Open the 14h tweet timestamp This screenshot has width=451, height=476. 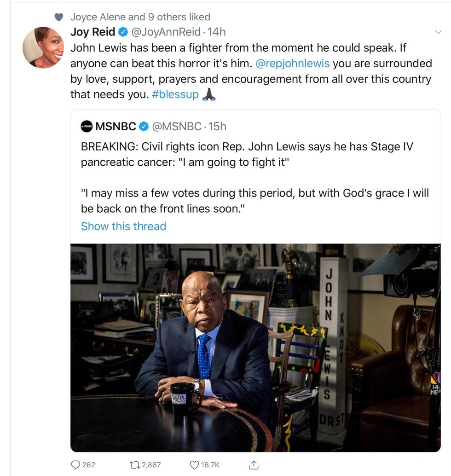[216, 32]
